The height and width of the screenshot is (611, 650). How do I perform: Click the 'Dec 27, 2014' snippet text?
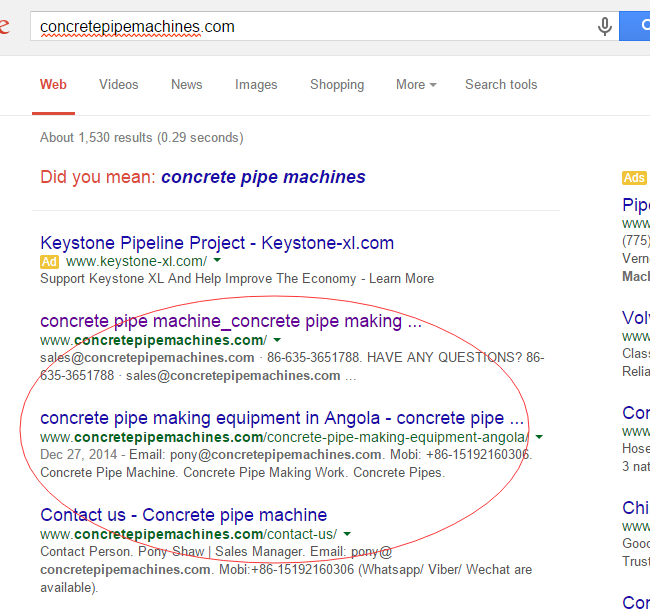coord(79,455)
